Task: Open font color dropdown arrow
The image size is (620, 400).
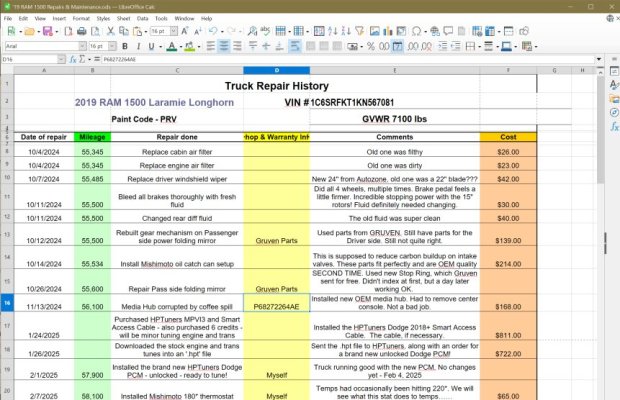Action: (x=180, y=47)
